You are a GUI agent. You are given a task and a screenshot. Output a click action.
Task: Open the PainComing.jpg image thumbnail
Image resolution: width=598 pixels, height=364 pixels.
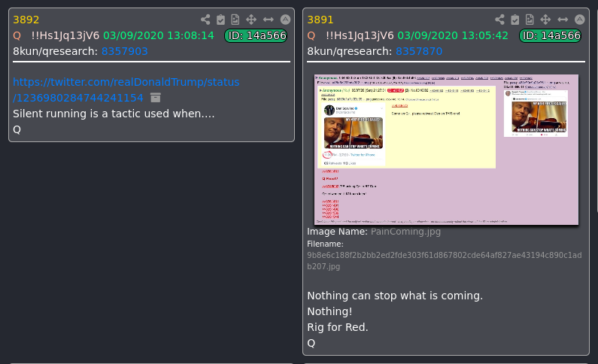coord(446,150)
